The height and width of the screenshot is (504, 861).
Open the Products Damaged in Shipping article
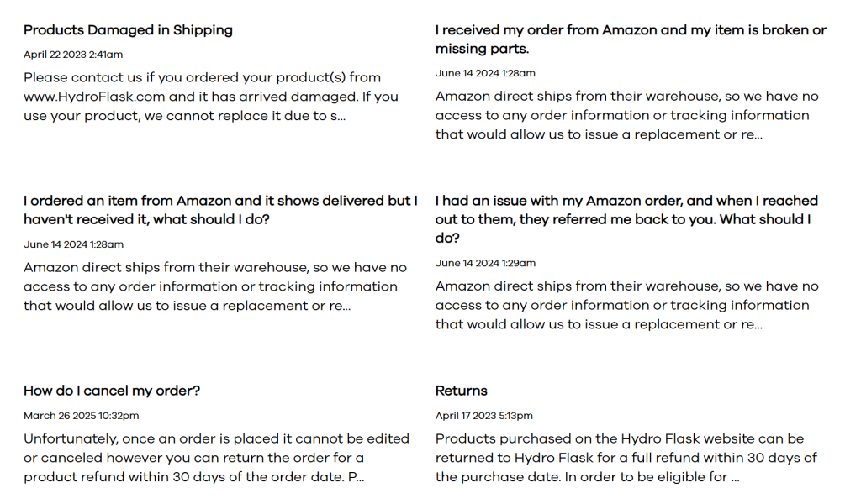[128, 30]
